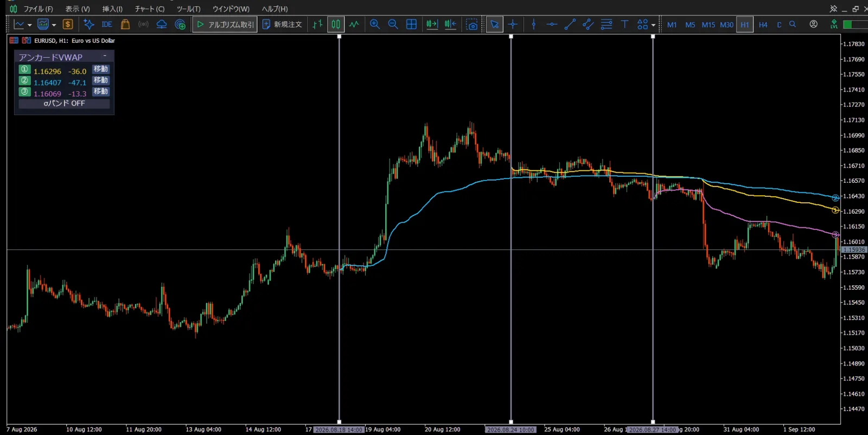Click the 新規注文 new order button

coord(282,24)
